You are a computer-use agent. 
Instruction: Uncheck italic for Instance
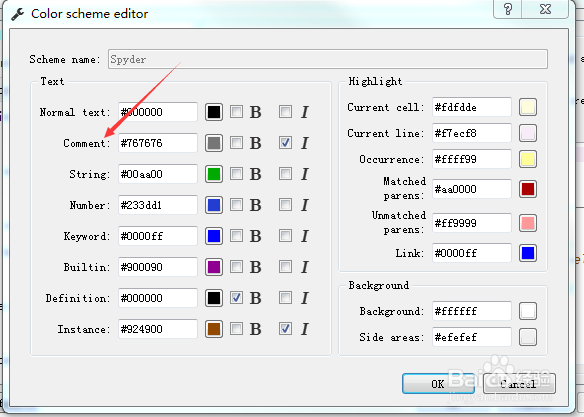[x=285, y=328]
